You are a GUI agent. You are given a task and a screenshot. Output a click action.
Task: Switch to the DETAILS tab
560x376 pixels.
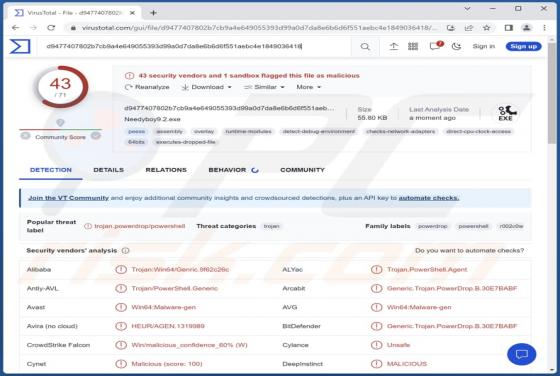click(109, 170)
